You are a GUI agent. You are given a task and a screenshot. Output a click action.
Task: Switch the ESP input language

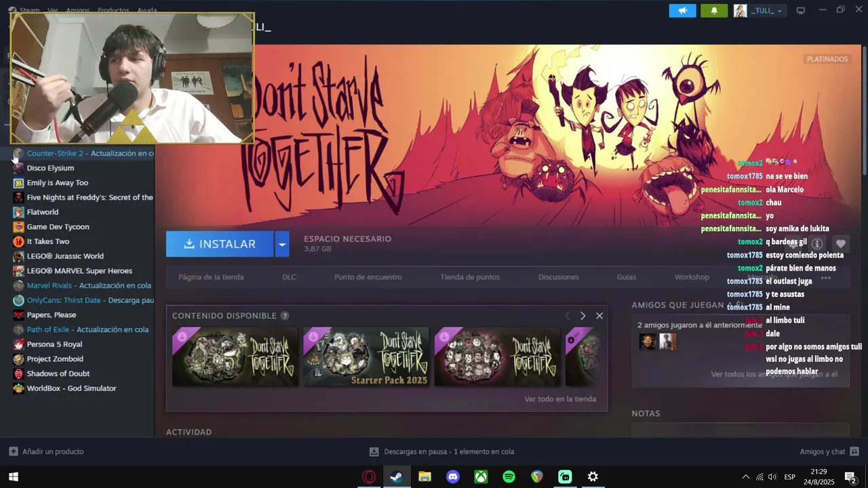point(790,477)
